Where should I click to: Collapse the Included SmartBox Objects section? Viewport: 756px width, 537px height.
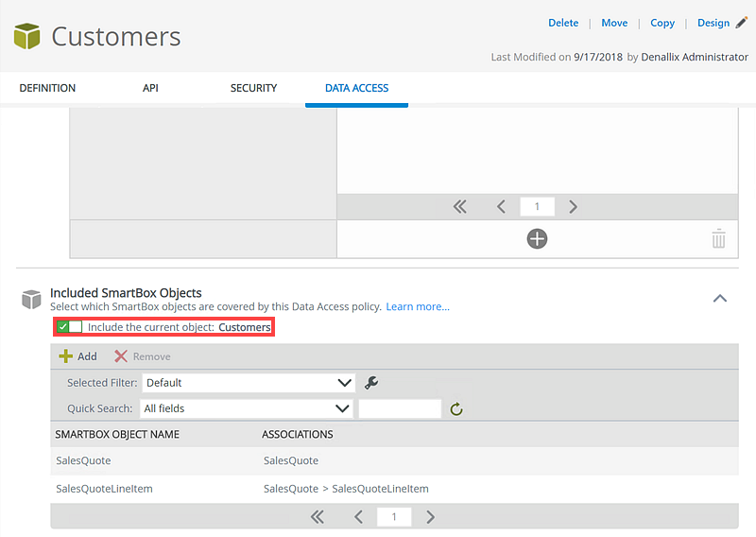pyautogui.click(x=719, y=299)
